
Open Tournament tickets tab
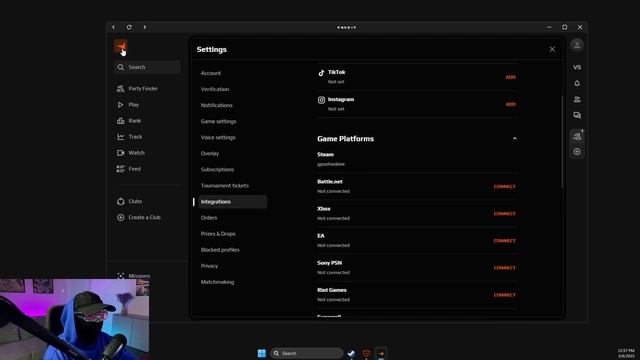coord(224,186)
